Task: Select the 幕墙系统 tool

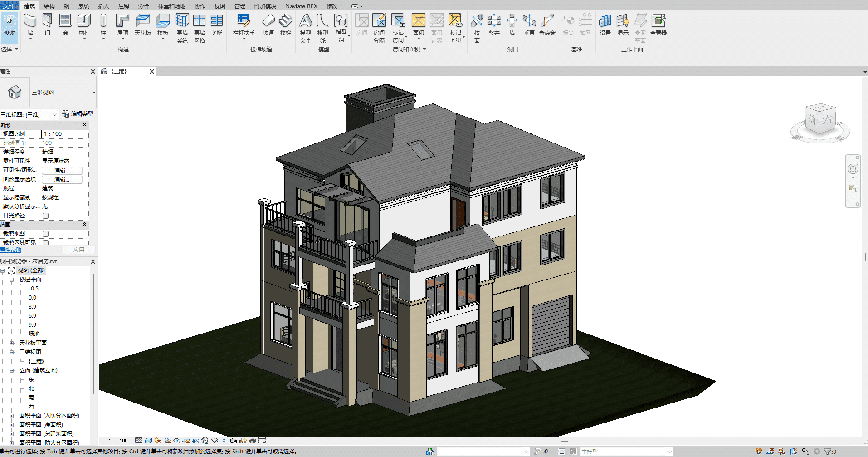Action: pyautogui.click(x=182, y=28)
